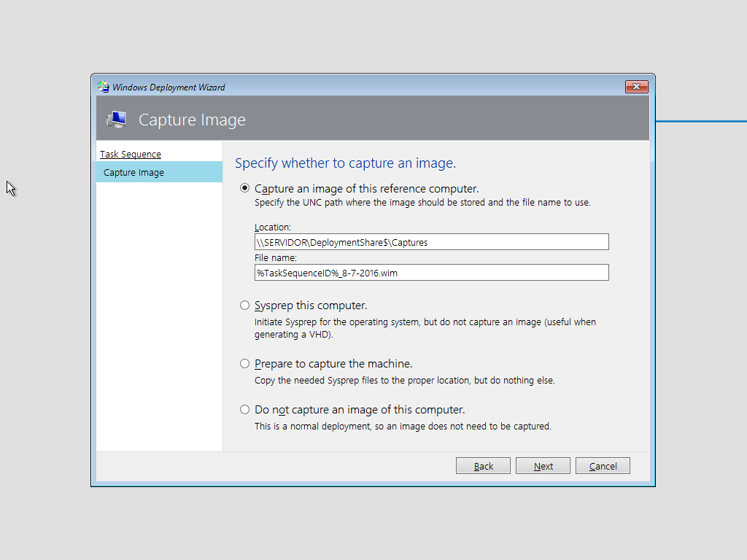Choose the 'Sysprep this computer' option
The image size is (747, 560).
click(245, 305)
